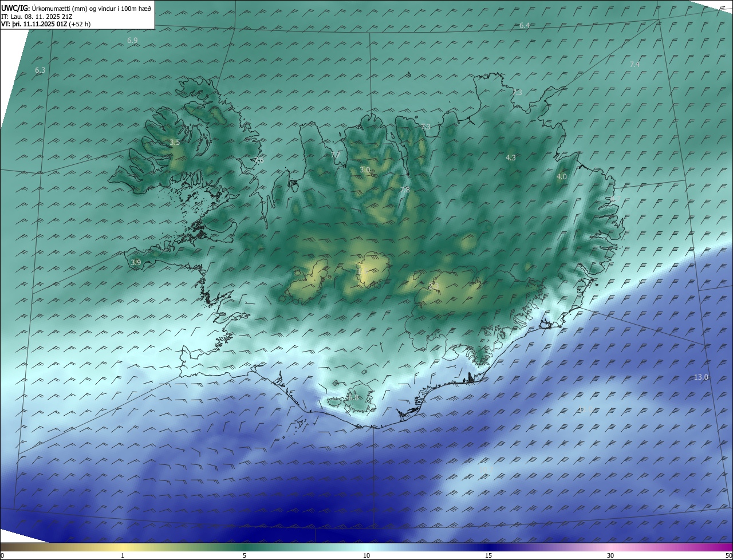
Task: Click the 3.0 value label on the map
Action: (365, 170)
